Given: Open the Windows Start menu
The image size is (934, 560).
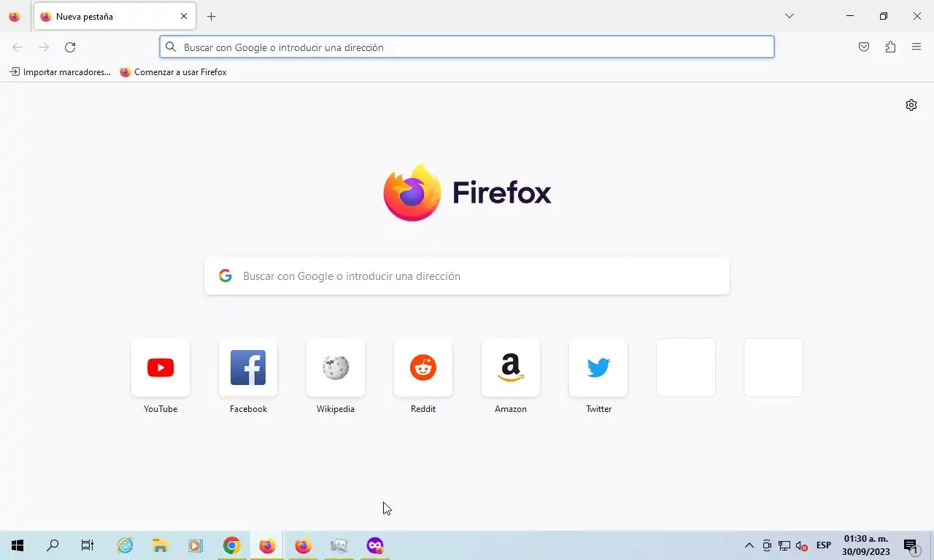Looking at the screenshot, I should (x=18, y=545).
